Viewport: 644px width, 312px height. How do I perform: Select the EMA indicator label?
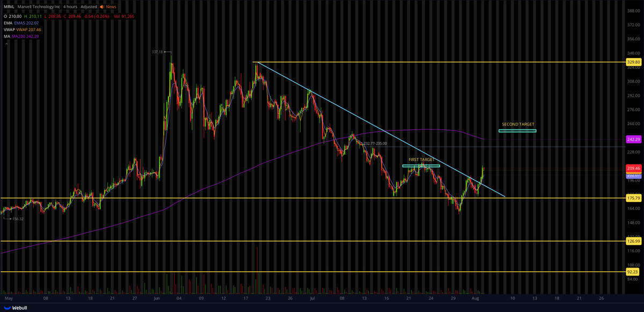(x=8, y=23)
